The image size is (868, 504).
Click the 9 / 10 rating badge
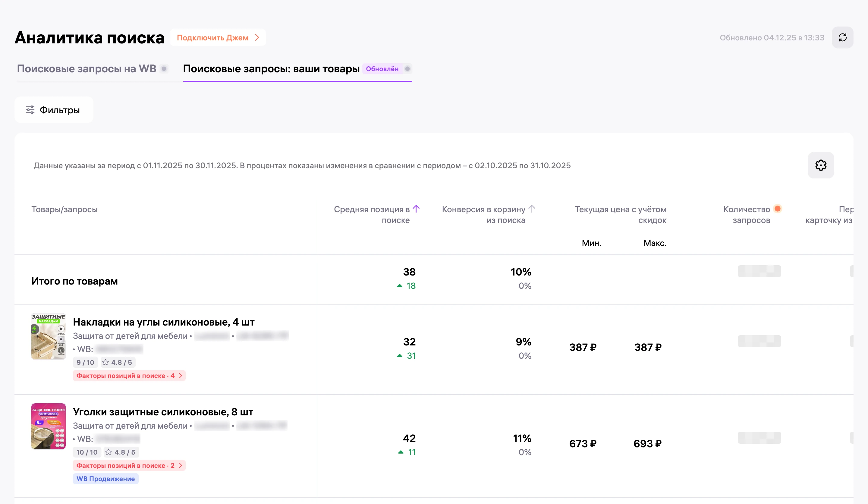[x=85, y=362]
